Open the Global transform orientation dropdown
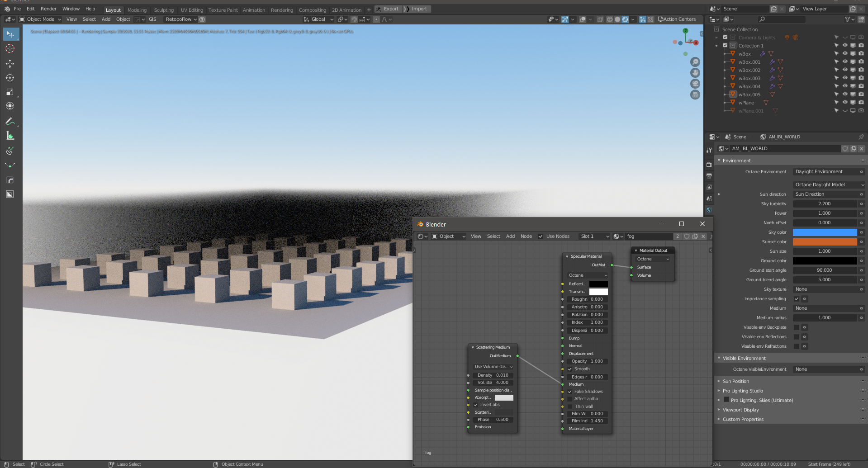Screen dimensions: 868x468 pyautogui.click(x=318, y=19)
